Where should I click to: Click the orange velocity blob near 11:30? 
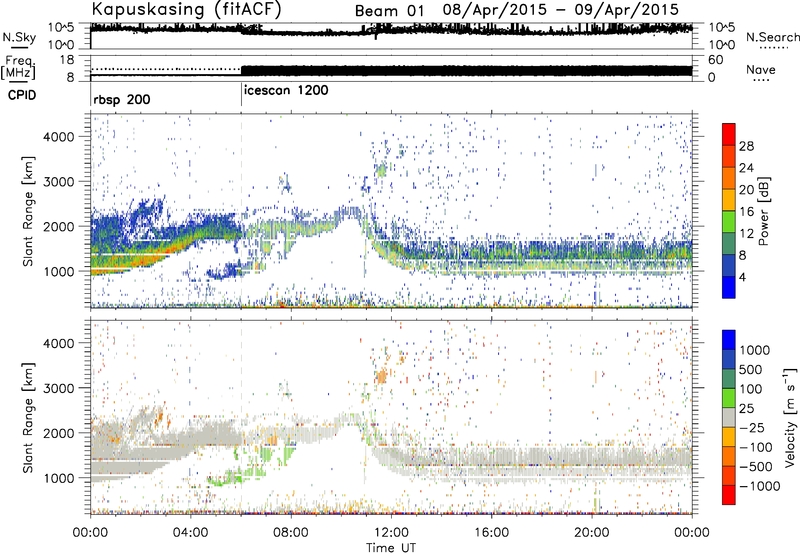381,376
